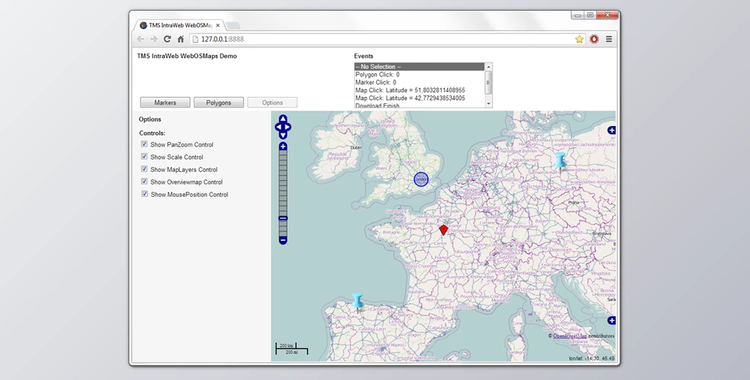Toggle Show PanZoom Control checkbox

(x=144, y=144)
